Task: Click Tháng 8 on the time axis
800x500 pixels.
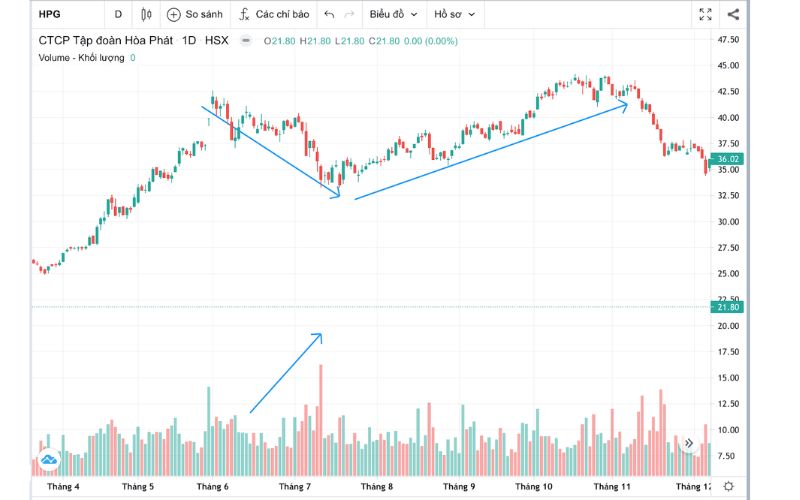Action: pos(377,486)
